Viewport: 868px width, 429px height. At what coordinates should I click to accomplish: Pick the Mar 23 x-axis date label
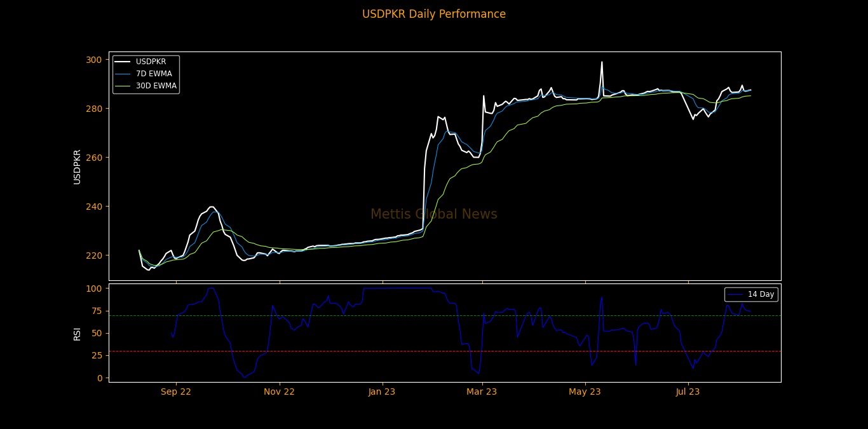coord(482,392)
